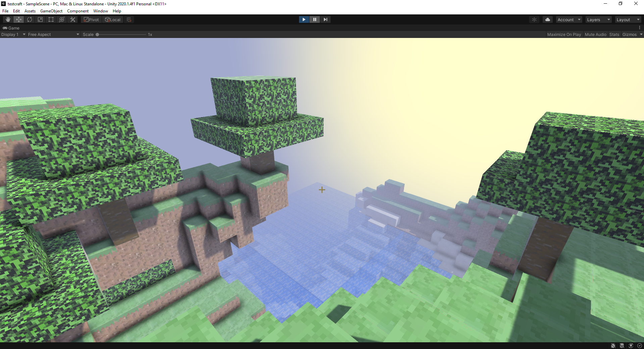The image size is (644, 349).
Task: Select the Scale tool
Action: tap(40, 19)
